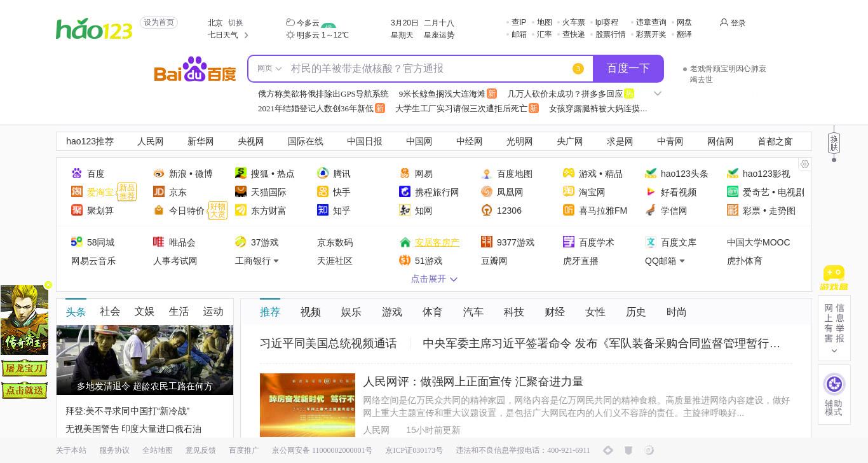Open the migrant workers news photo
The image size is (868, 463).
coord(145,360)
